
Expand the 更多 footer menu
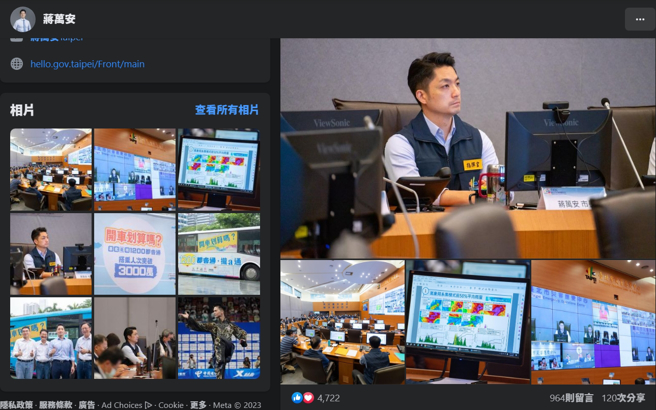tap(199, 405)
